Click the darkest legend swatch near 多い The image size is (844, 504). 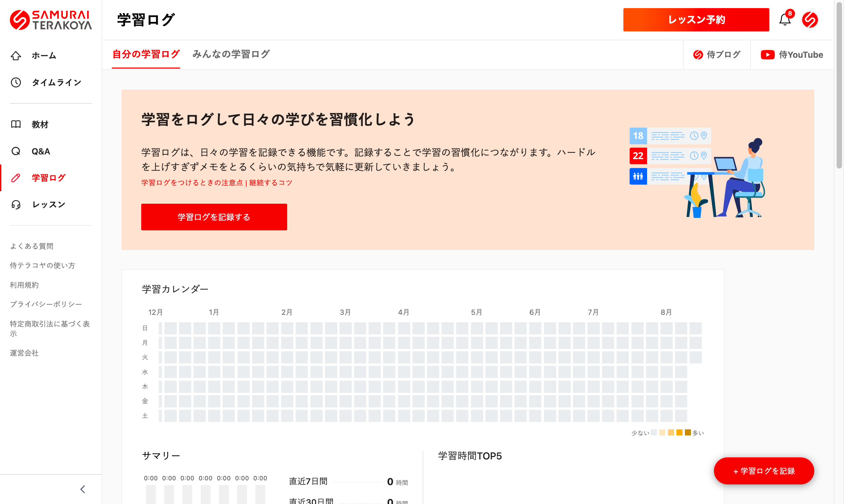pos(688,432)
